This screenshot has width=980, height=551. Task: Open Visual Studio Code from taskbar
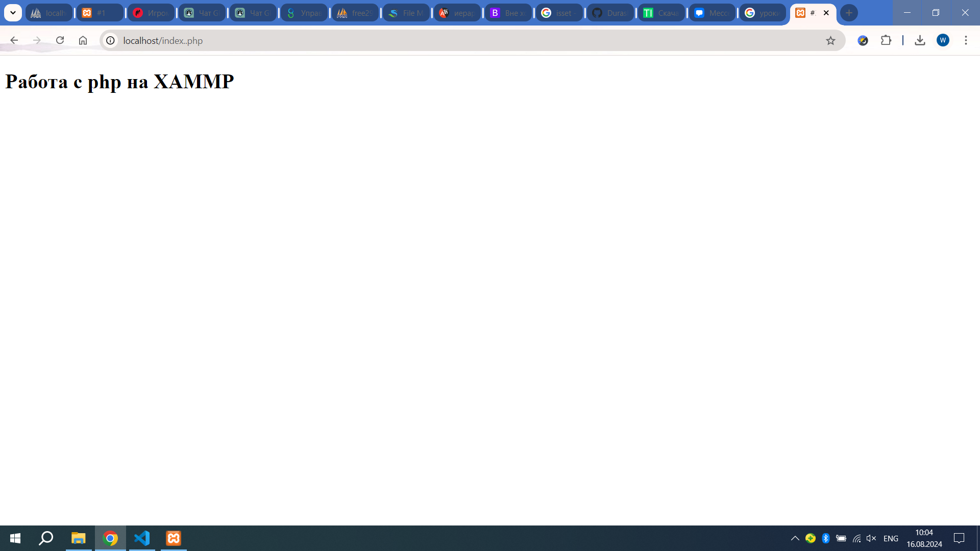point(142,538)
